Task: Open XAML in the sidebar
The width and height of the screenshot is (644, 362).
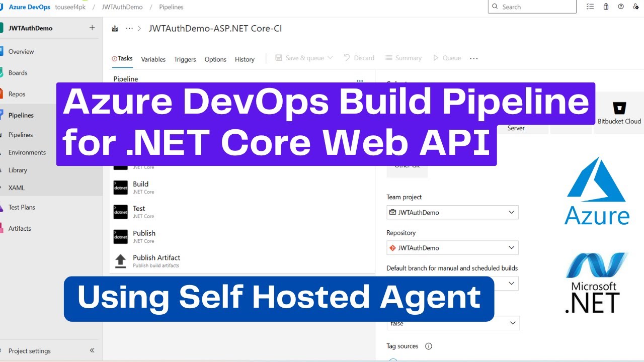Action: coord(17,188)
